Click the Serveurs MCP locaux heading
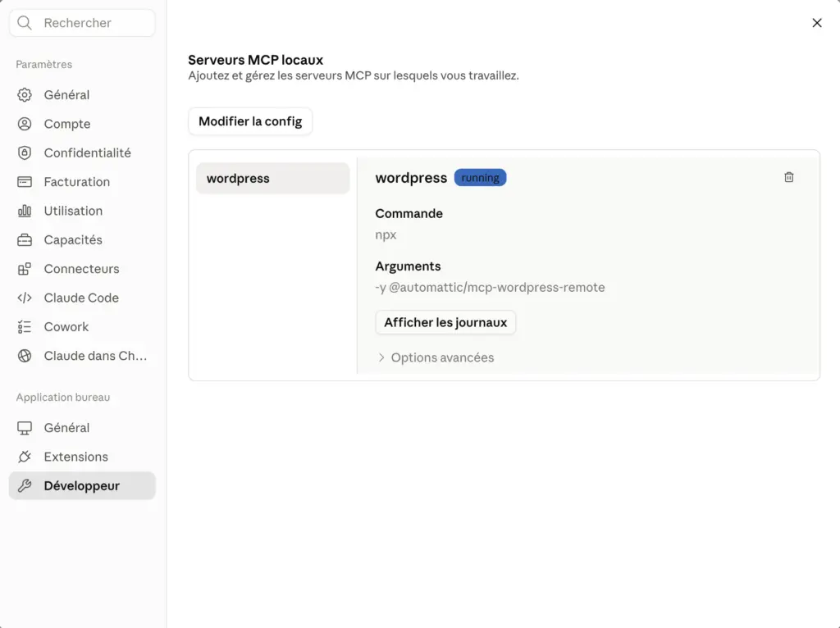 (256, 60)
